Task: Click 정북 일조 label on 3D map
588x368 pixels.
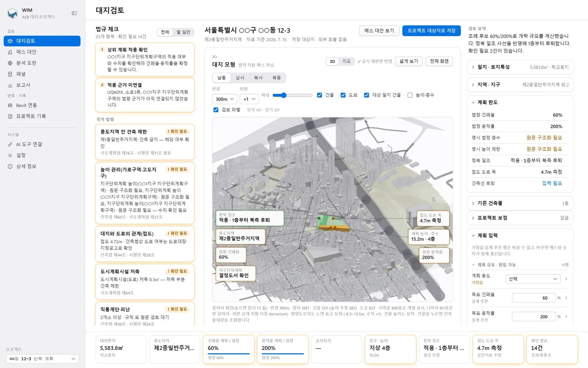Action: (250, 218)
